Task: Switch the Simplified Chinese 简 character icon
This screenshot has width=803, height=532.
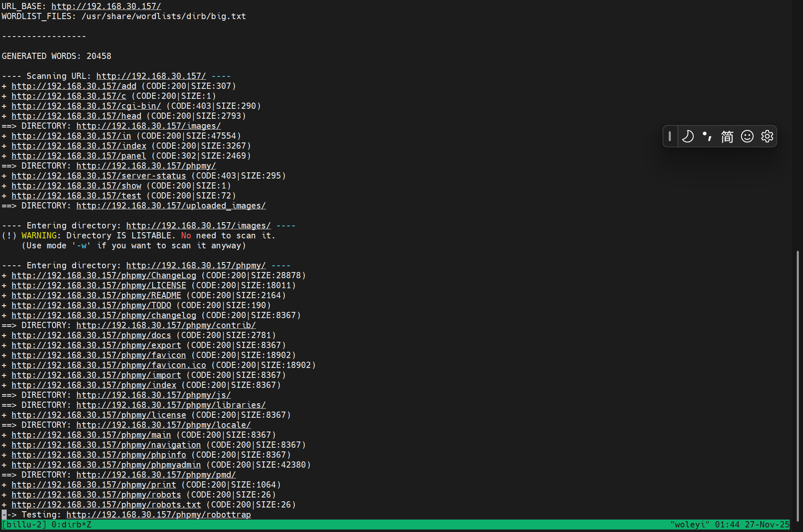Action: (x=727, y=136)
